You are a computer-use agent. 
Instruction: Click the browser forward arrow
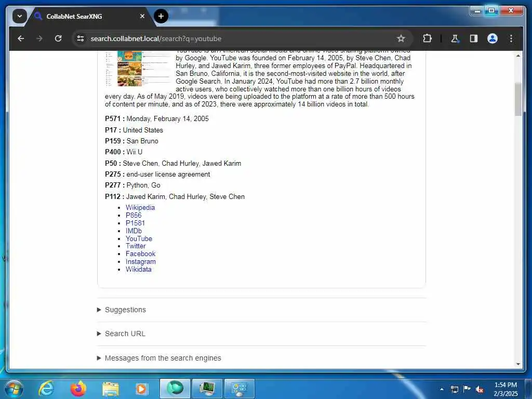tap(39, 38)
